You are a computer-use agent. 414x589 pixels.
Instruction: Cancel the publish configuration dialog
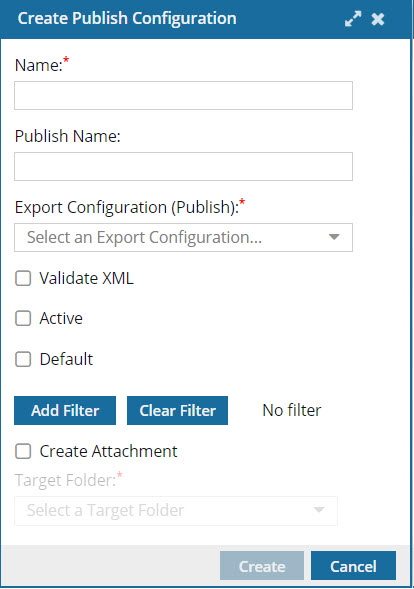(x=353, y=566)
